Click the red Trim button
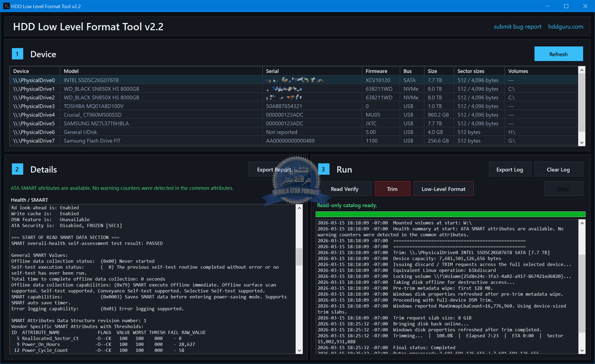The image size is (595, 364). [x=392, y=189]
